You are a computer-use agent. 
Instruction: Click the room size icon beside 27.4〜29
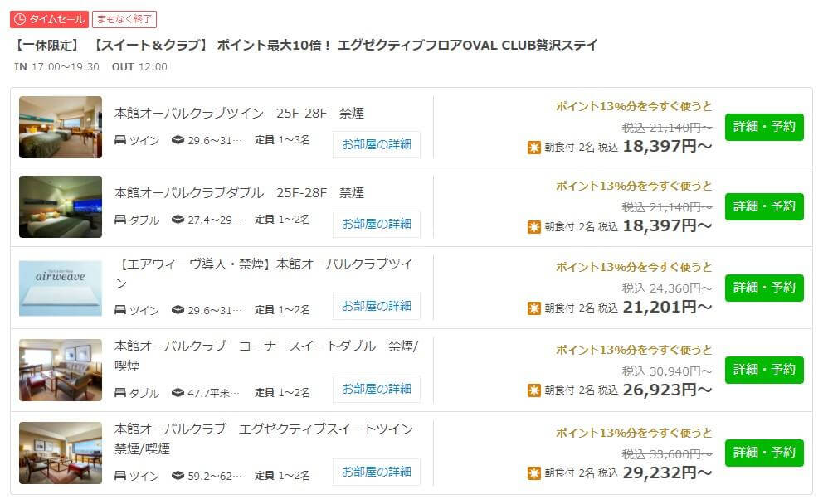178,220
